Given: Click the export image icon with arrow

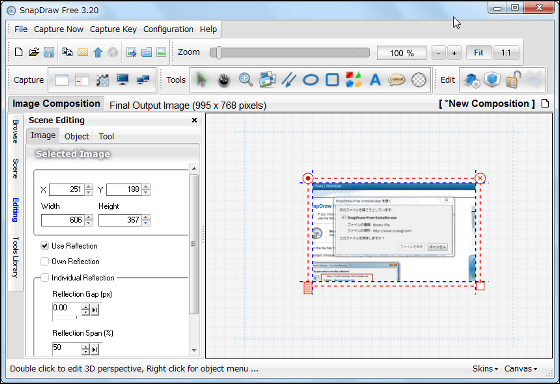Looking at the screenshot, I should coord(131,53).
